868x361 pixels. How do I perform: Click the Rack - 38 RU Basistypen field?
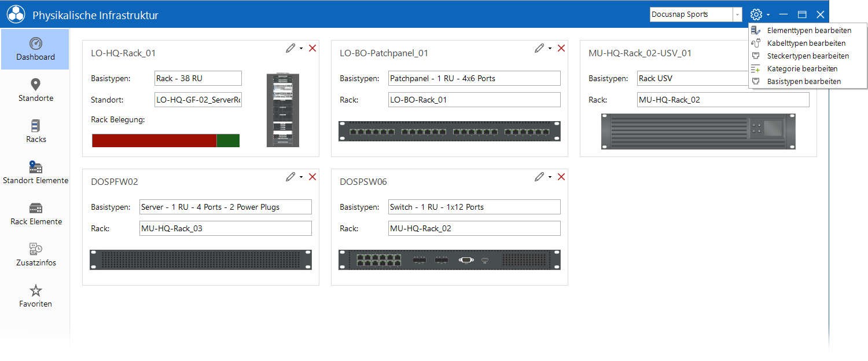pos(198,78)
